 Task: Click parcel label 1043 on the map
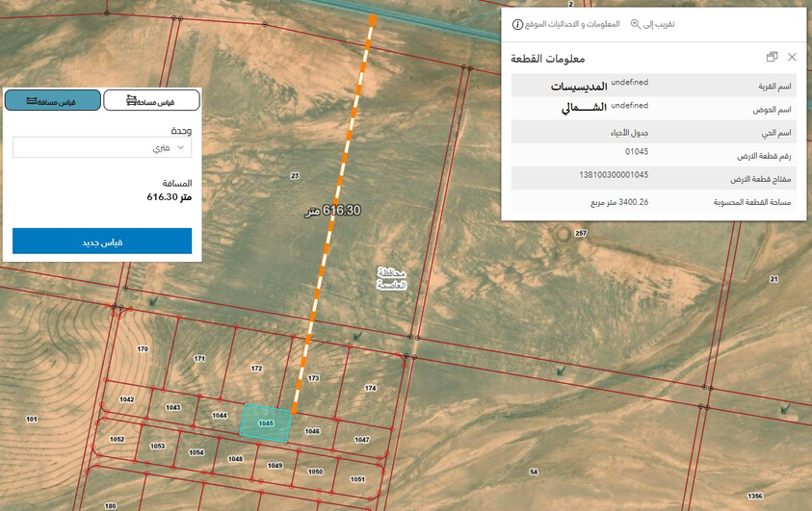click(173, 408)
